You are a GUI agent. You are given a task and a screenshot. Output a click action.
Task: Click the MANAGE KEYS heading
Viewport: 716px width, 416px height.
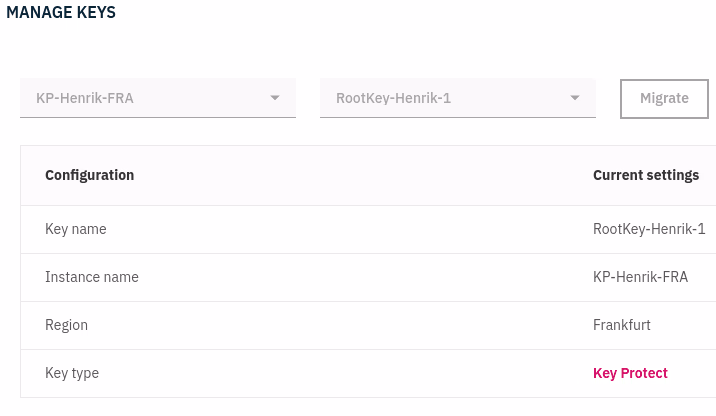pos(61,13)
